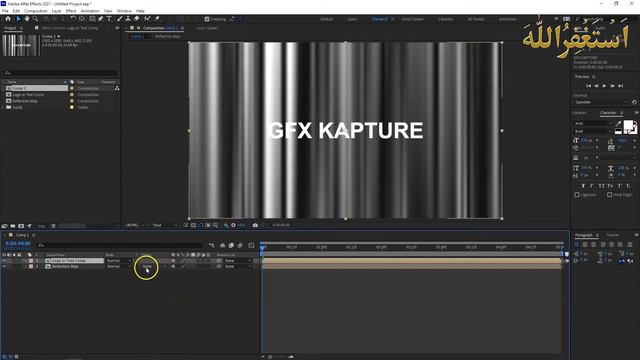The height and width of the screenshot is (360, 640).
Task: Create new composition from Project footer
Action: point(21,226)
